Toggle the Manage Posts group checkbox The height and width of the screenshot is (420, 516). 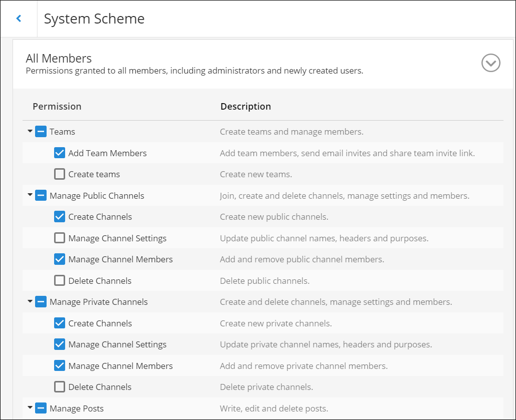click(41, 408)
